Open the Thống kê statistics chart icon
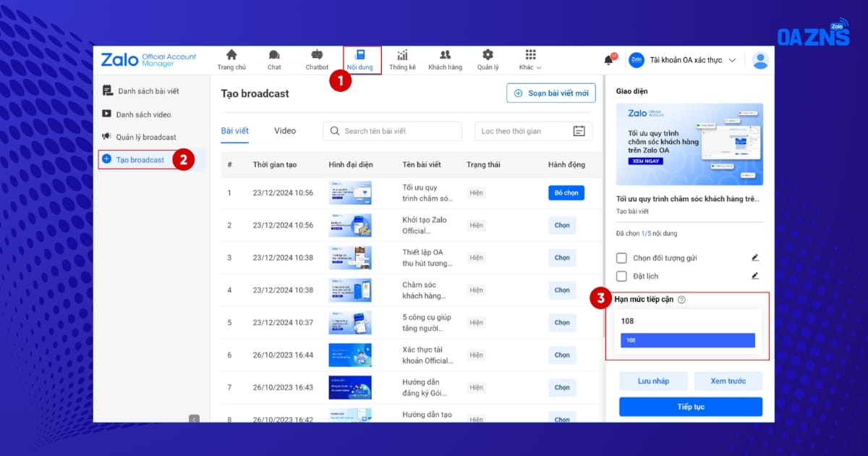 tap(402, 55)
